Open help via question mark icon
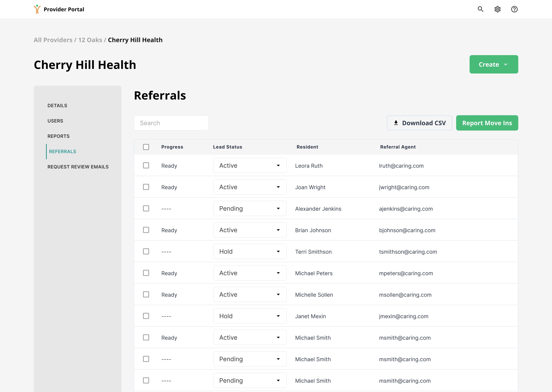 pos(514,9)
